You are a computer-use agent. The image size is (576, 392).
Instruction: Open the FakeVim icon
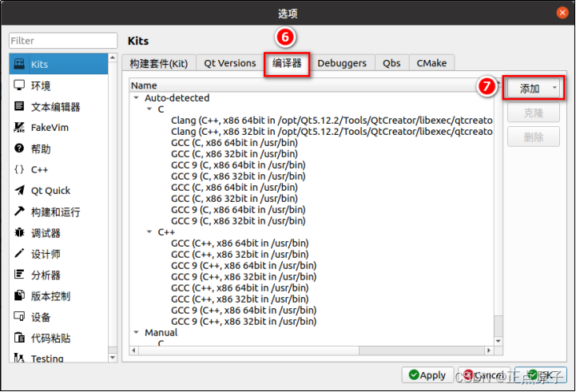click(19, 128)
